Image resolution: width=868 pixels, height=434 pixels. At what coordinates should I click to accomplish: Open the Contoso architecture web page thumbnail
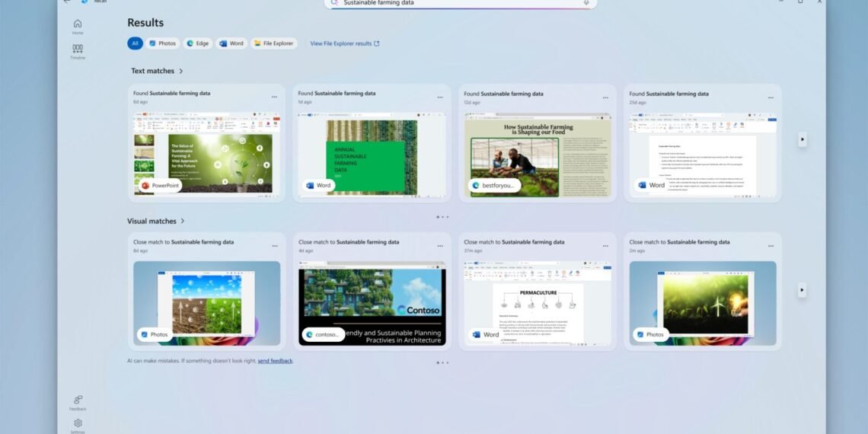point(372,303)
